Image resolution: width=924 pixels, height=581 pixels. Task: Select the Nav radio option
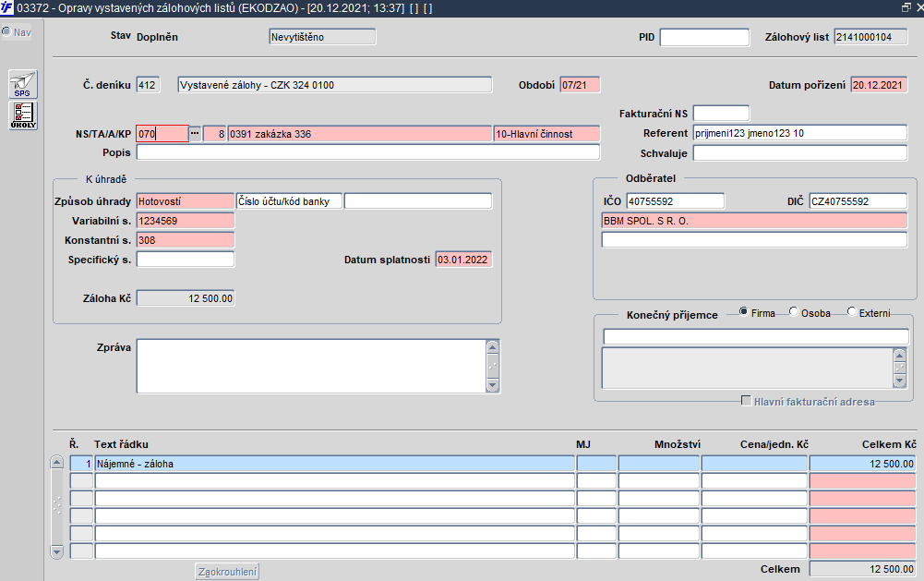coord(6,31)
